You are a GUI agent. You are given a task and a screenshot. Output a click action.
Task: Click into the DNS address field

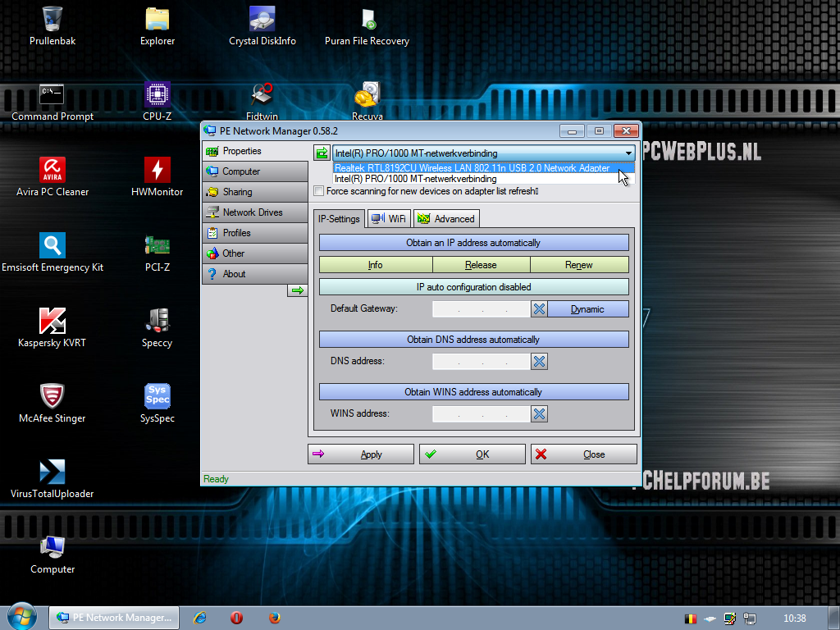click(x=481, y=362)
